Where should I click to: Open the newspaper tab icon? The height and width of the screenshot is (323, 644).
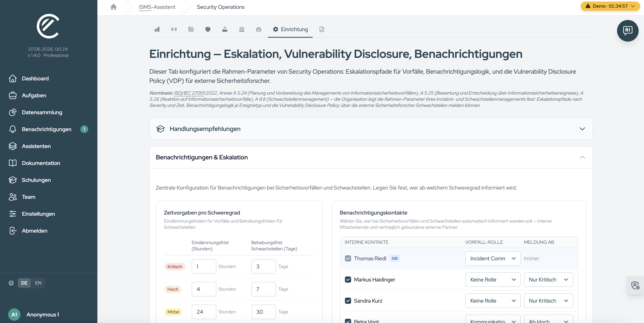coord(191,29)
